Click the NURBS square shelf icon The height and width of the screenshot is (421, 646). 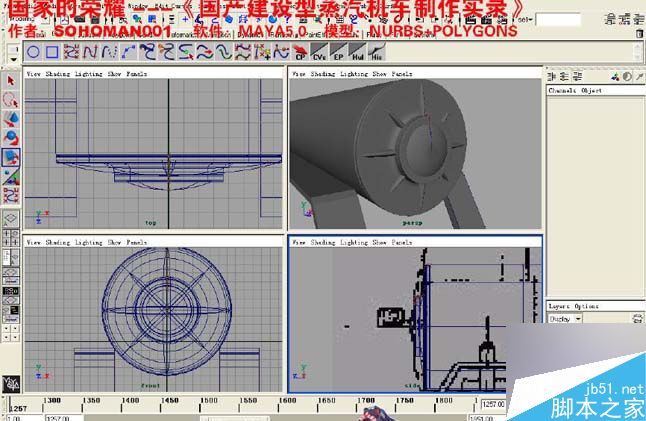pyautogui.click(x=52, y=52)
